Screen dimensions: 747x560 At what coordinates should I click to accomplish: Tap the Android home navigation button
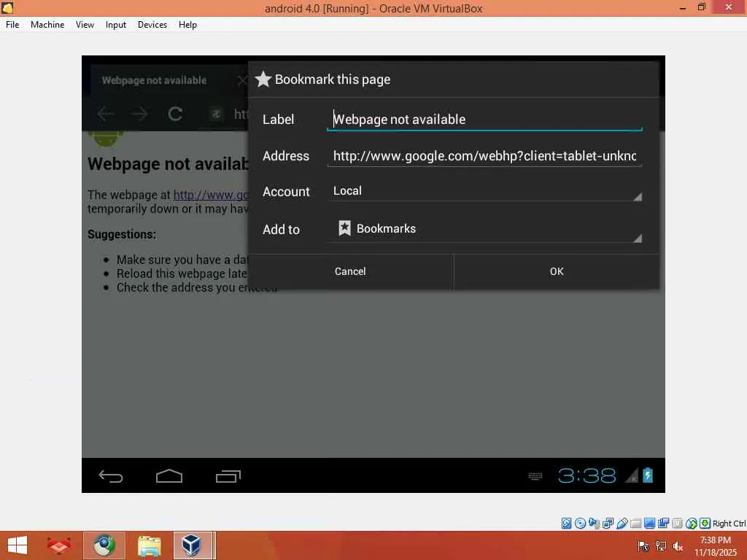[x=169, y=475]
